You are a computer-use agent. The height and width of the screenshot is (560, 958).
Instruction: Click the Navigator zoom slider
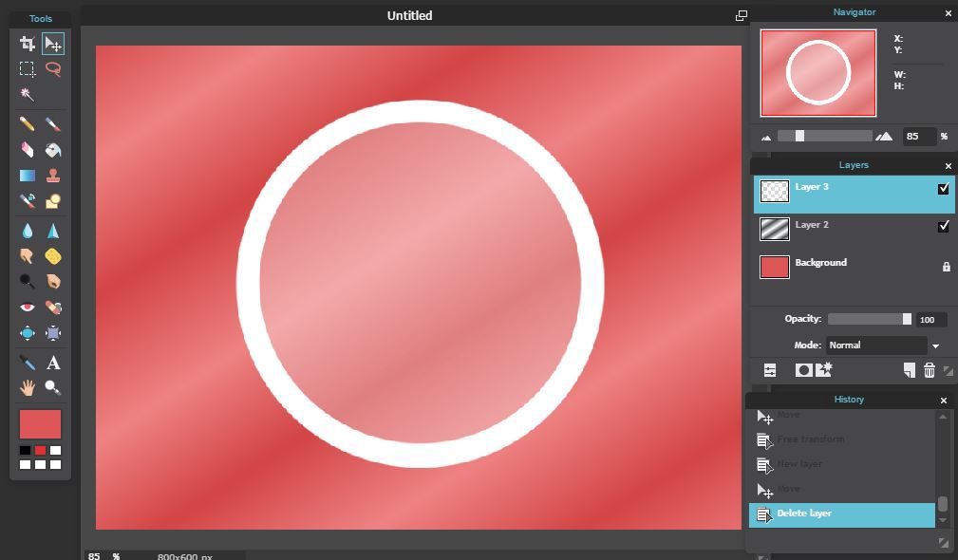[825, 136]
